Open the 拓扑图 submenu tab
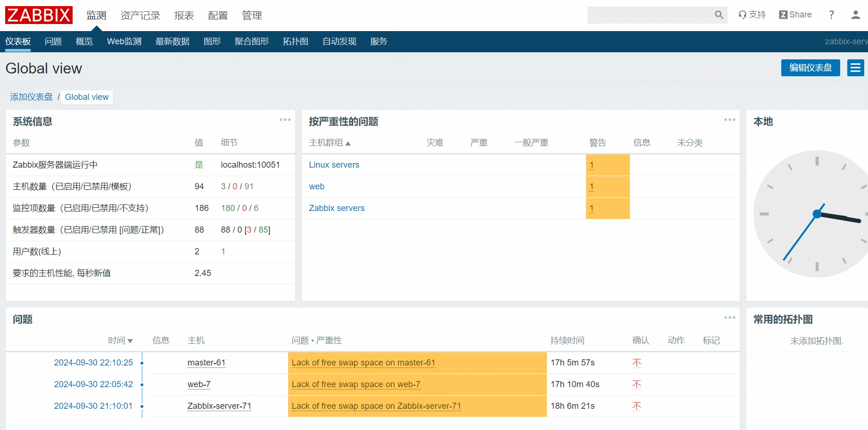 pos(296,41)
